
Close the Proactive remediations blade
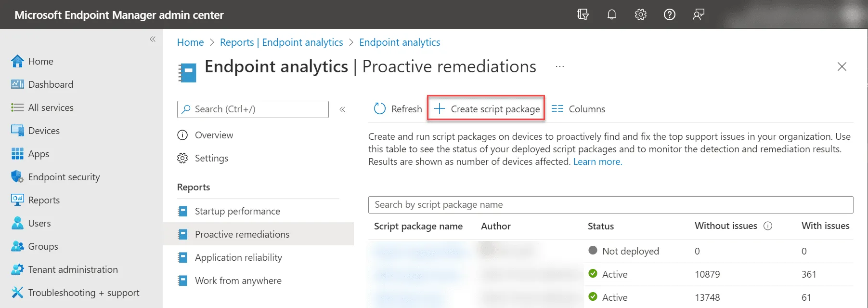[842, 67]
